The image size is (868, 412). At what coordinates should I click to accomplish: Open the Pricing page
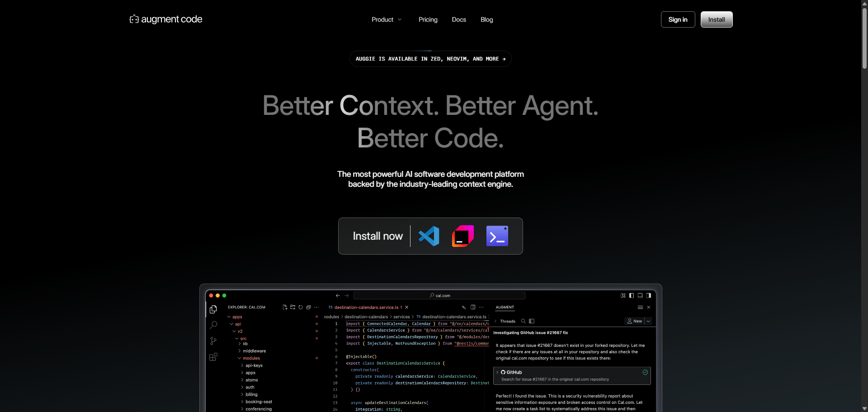pyautogui.click(x=428, y=19)
